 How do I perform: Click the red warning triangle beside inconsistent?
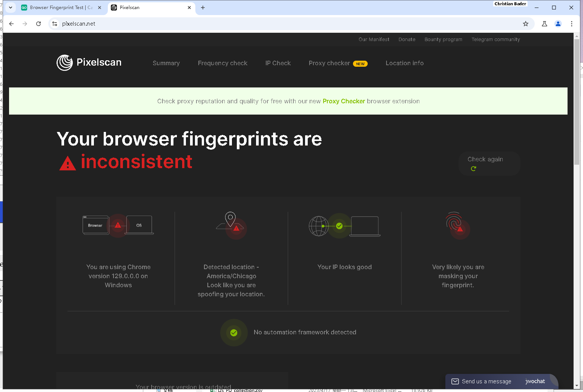[x=68, y=163]
